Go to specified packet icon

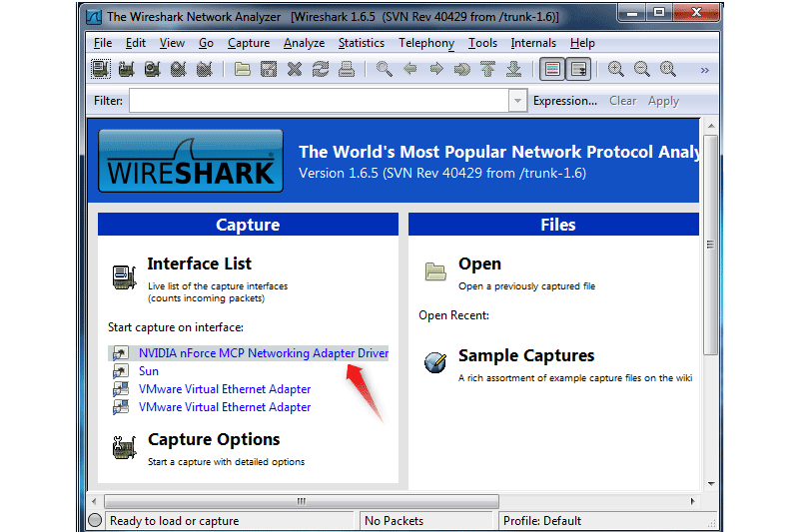click(462, 69)
